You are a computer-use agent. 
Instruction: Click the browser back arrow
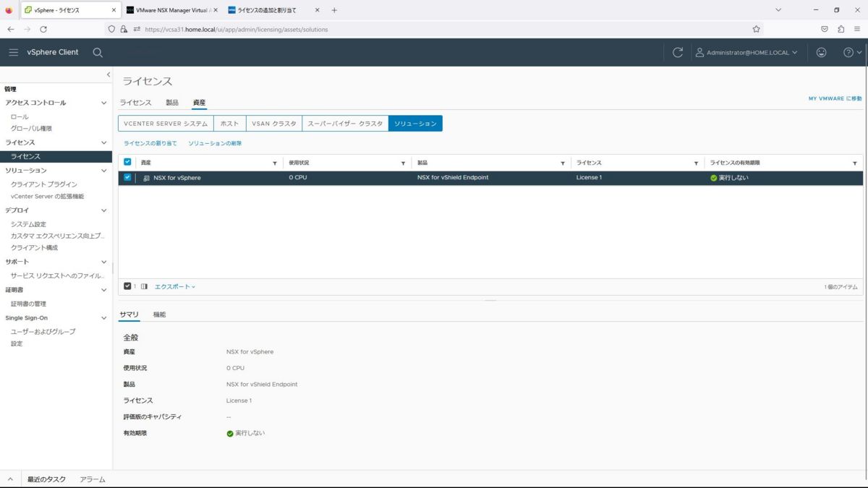pos(11,29)
